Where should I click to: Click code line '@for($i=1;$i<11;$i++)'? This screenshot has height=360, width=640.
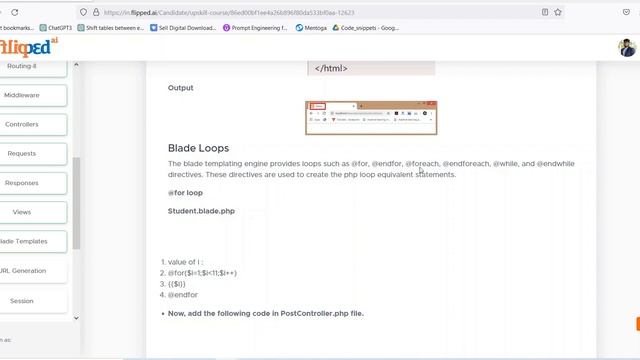coord(202,273)
